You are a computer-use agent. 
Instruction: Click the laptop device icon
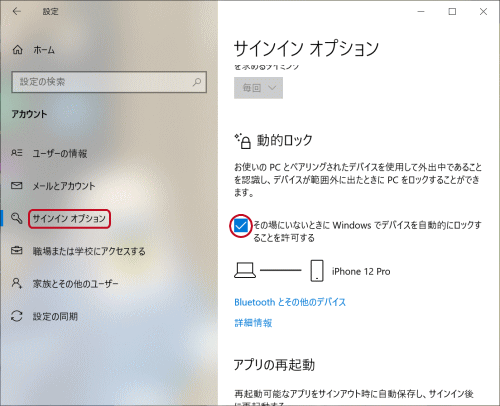[245, 270]
